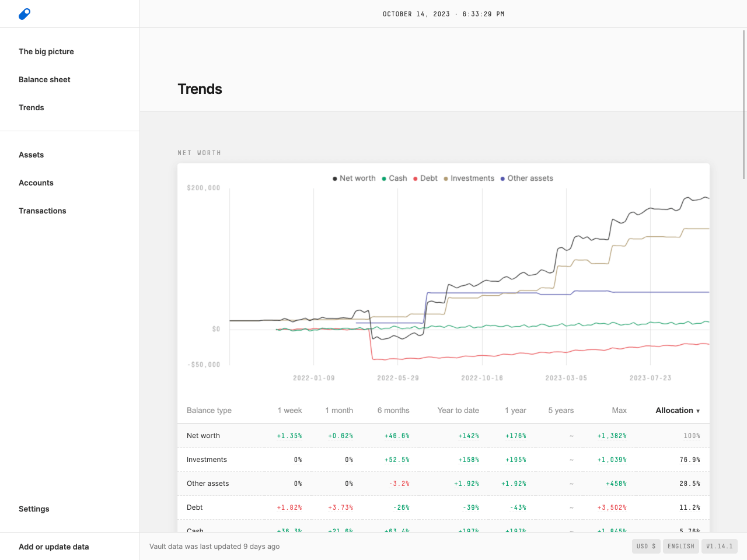Sort by 1 month column header
The width and height of the screenshot is (747, 560).
[x=339, y=411]
